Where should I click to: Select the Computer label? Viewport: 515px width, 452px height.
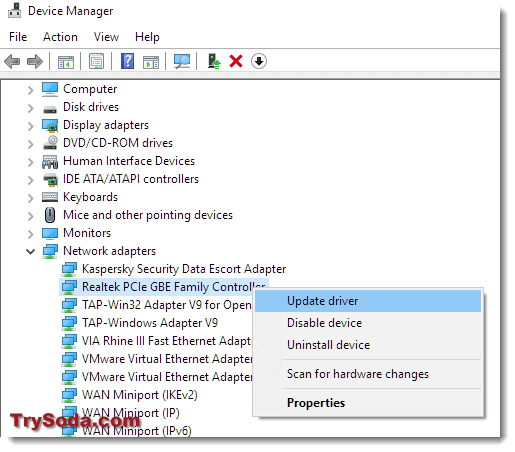pos(90,89)
